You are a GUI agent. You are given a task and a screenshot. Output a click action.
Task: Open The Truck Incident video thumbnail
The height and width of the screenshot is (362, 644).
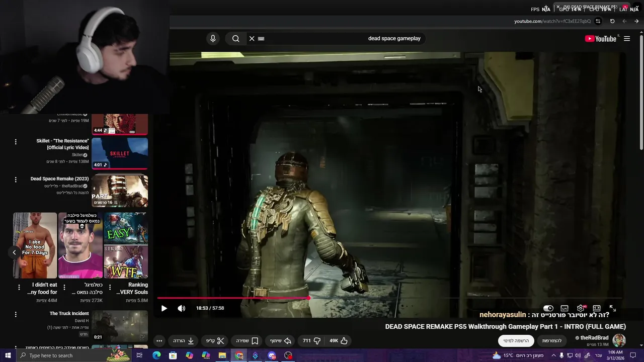pos(120,326)
